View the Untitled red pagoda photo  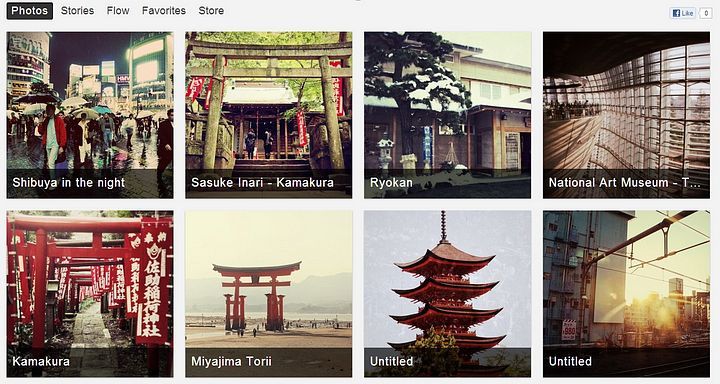click(x=447, y=294)
